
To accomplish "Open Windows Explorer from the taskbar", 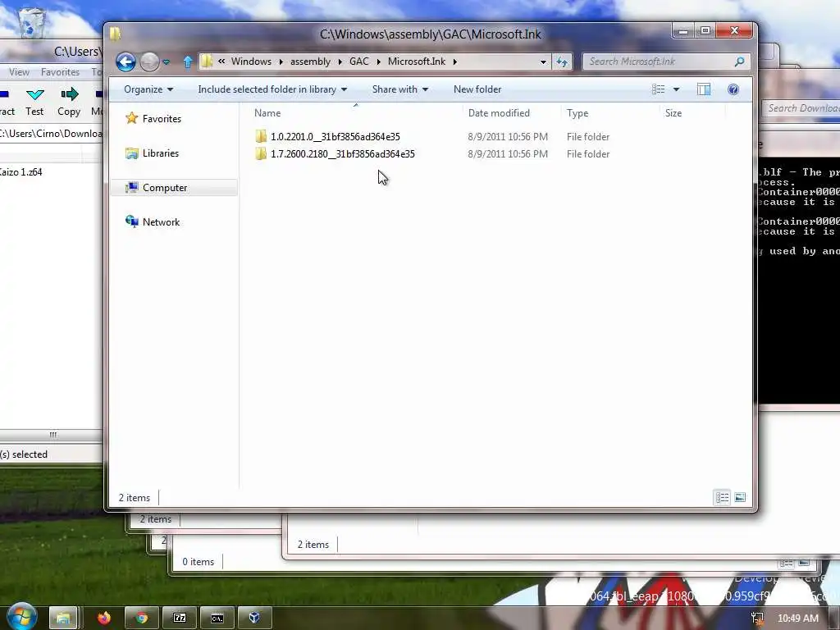I will pos(63,619).
